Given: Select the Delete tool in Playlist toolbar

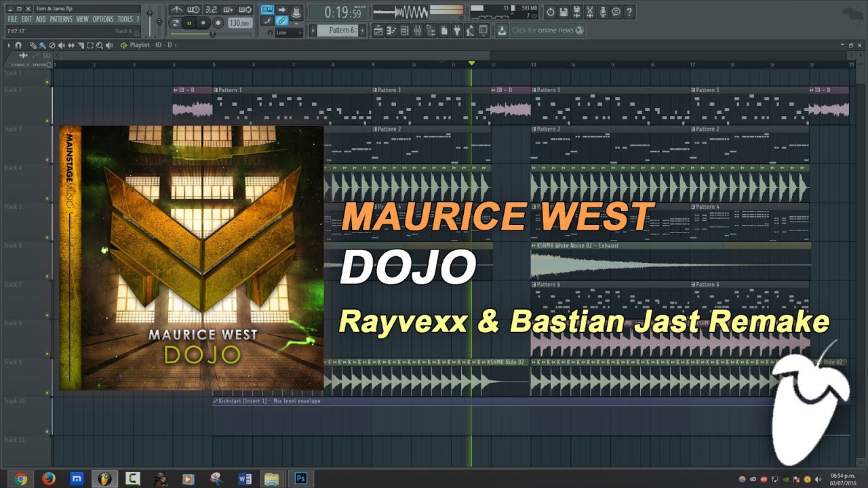Looking at the screenshot, I should point(52,45).
